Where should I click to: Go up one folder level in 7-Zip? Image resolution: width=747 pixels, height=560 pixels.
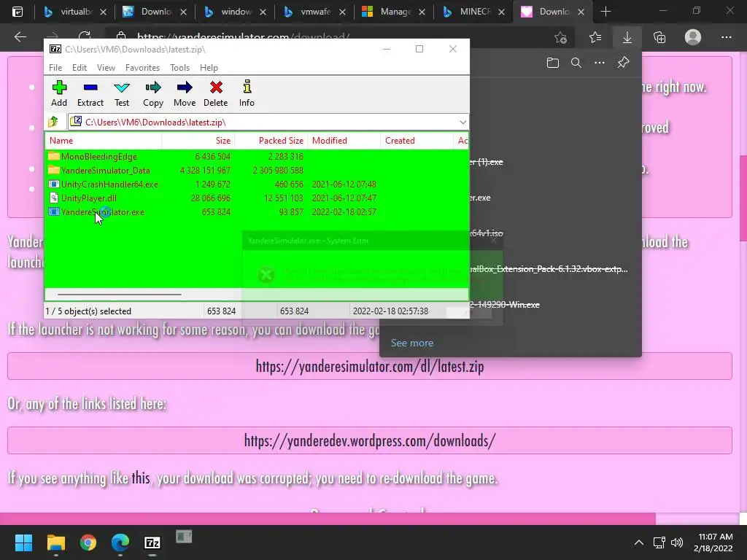click(53, 122)
